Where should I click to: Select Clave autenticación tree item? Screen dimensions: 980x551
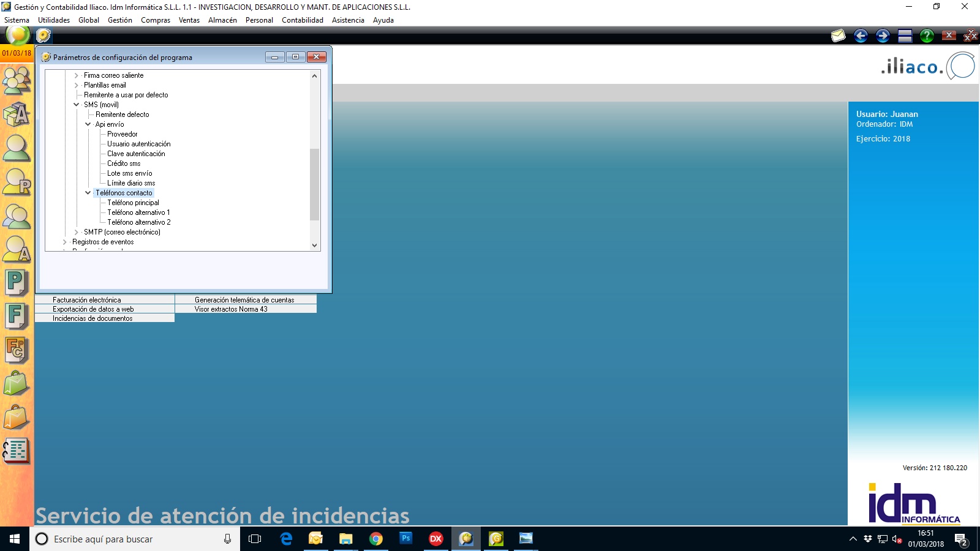click(x=136, y=154)
